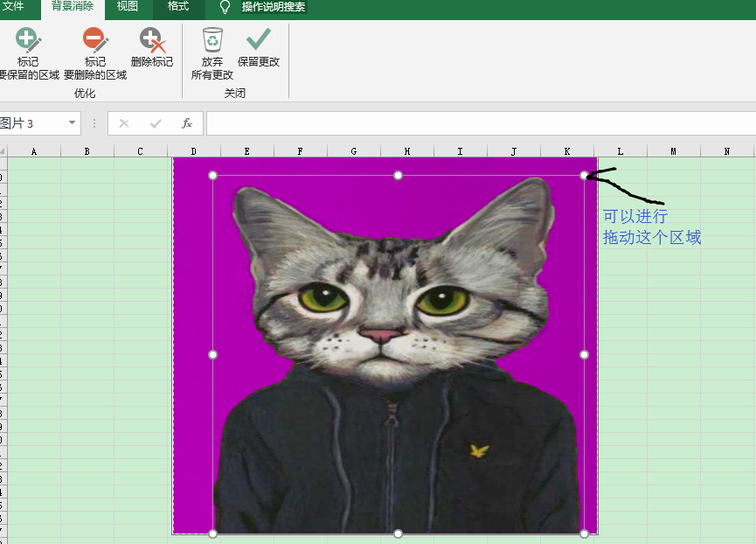Select column C header

point(141,151)
